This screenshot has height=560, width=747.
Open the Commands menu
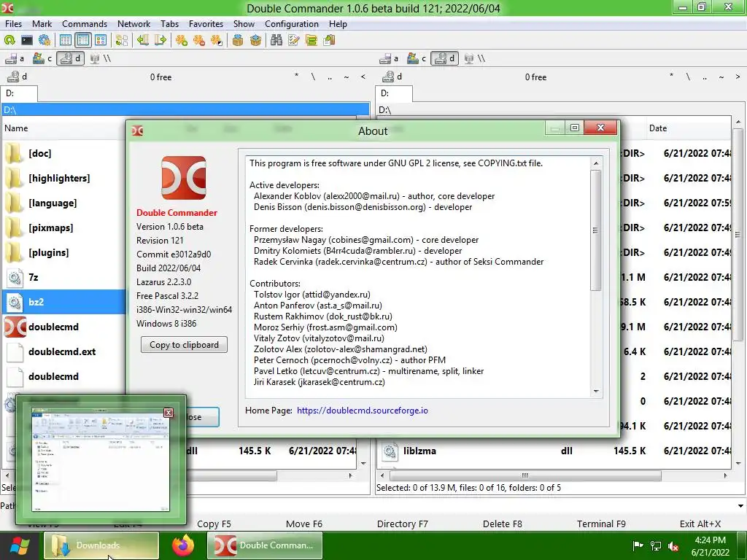point(85,24)
